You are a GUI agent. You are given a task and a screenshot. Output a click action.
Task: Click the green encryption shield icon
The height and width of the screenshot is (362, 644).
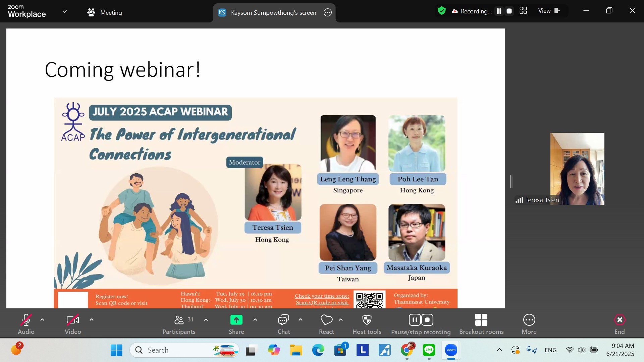pyautogui.click(x=442, y=11)
